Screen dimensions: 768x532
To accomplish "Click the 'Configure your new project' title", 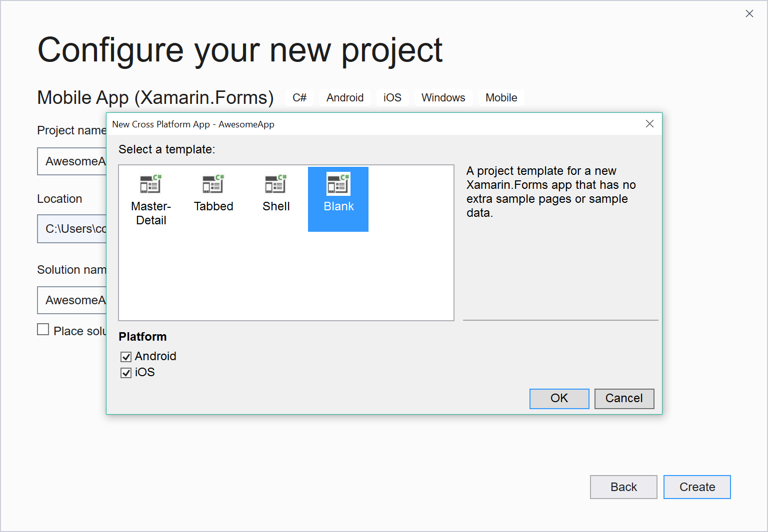I will [x=240, y=50].
